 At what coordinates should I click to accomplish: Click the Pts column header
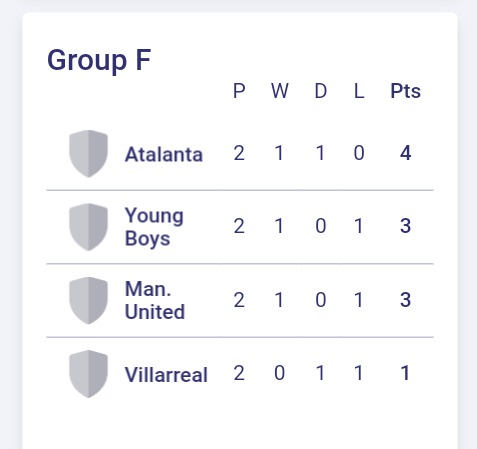(x=405, y=91)
